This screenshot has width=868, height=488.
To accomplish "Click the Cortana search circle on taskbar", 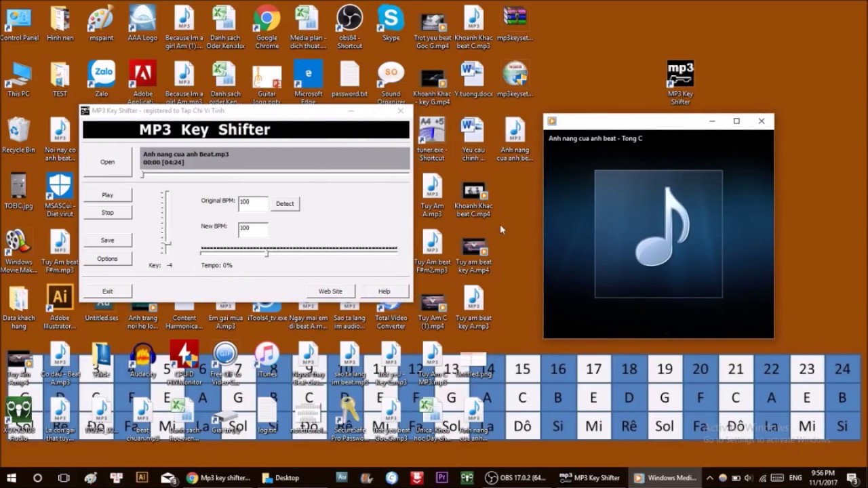I will pos(37,478).
